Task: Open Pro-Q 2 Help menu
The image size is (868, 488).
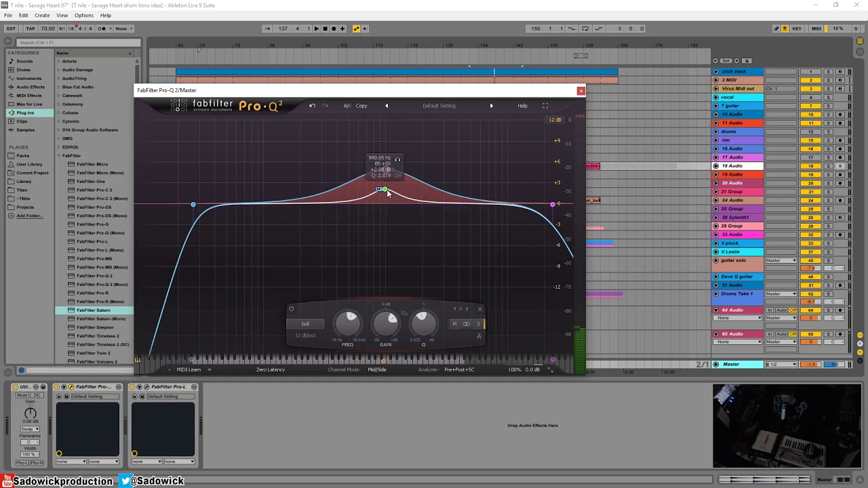Action: point(522,106)
